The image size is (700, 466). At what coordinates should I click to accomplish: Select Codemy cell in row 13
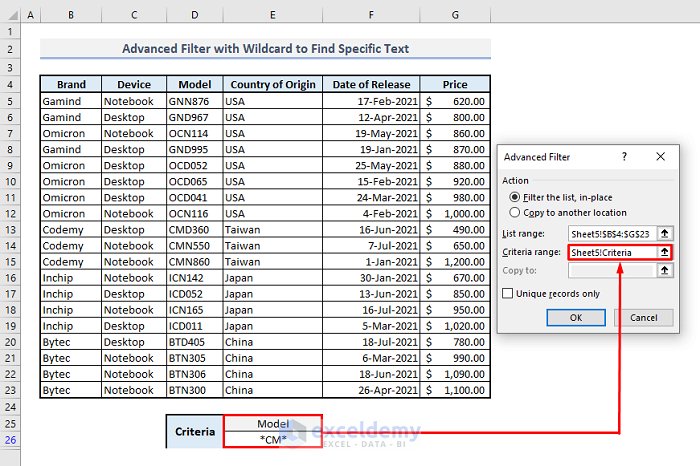tap(71, 230)
